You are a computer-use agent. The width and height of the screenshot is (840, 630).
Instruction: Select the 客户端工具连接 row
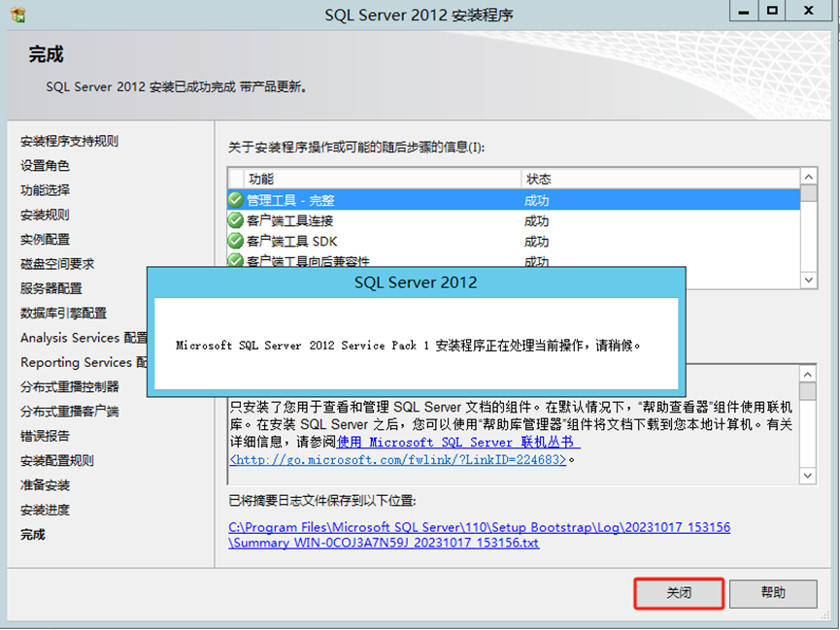[x=515, y=220]
